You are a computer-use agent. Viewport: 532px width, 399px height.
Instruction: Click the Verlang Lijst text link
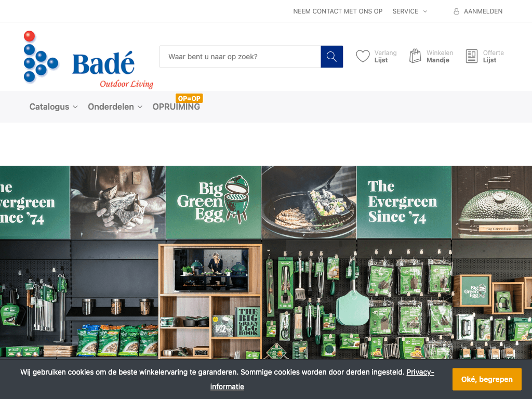[385, 56]
